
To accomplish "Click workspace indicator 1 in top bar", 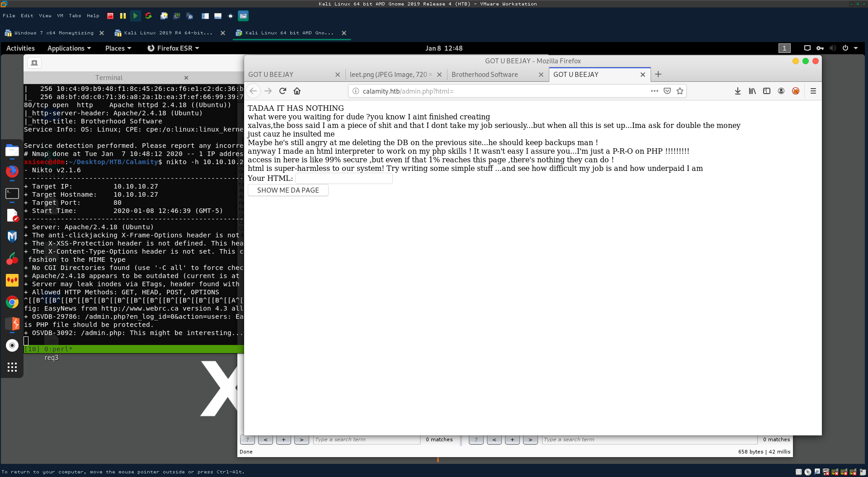I will (784, 48).
